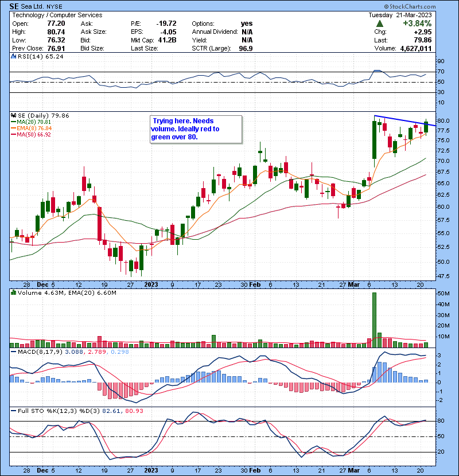Click the "Trying here. Needs volume" annotation note
The width and height of the screenshot is (459, 476).
click(196, 129)
